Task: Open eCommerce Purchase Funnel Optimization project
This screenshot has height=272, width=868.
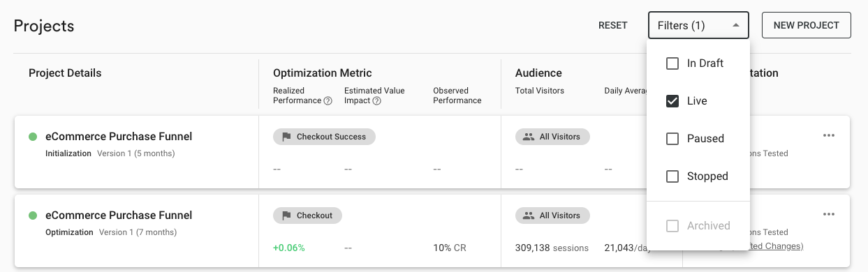Action: pos(119,216)
